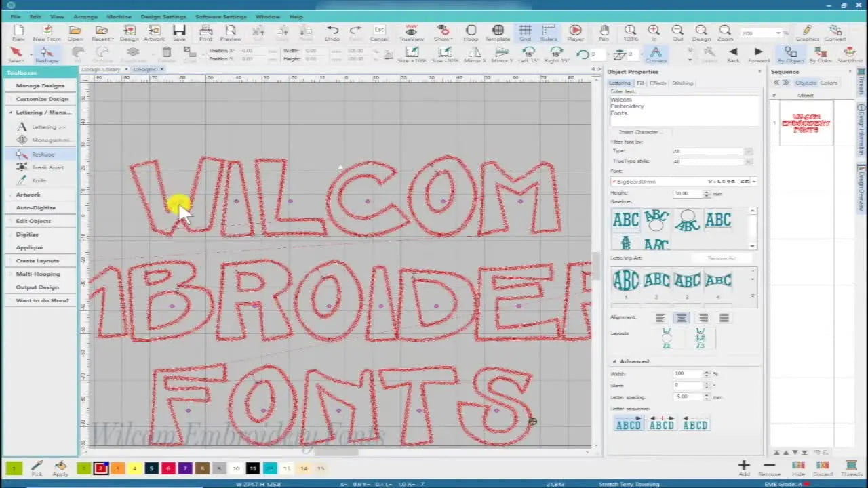
Task: Click the Auto-Digitize sidebar icon
Action: click(x=35, y=207)
